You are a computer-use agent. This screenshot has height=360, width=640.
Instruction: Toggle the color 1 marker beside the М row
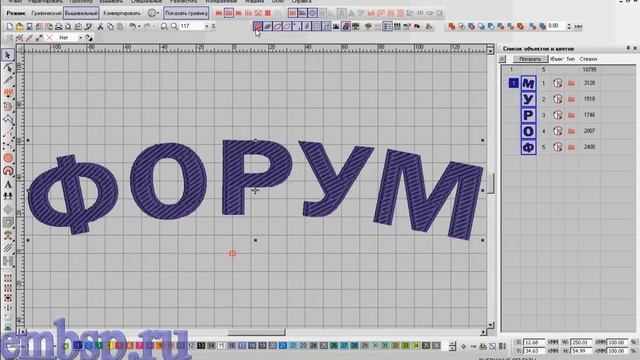click(x=513, y=83)
